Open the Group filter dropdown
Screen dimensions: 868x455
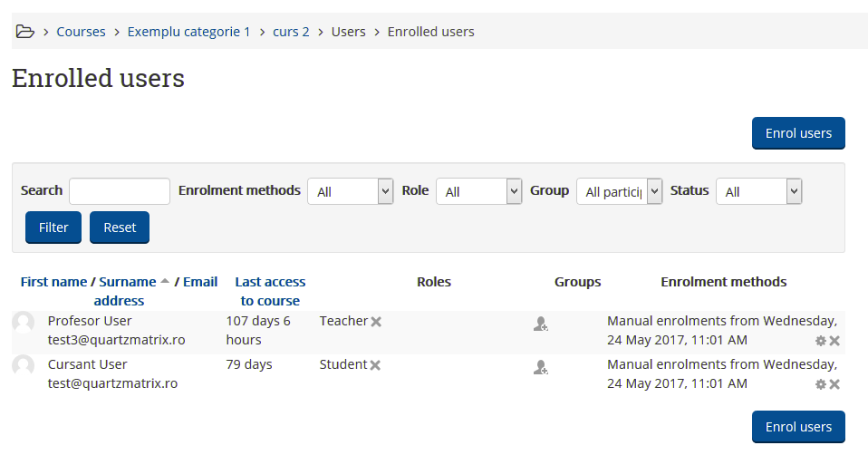tap(619, 191)
